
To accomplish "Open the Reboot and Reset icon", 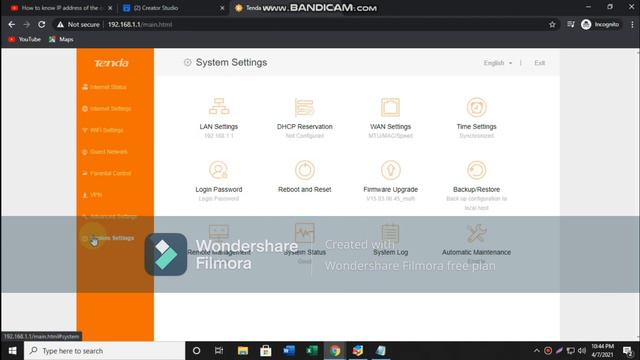I will click(304, 170).
